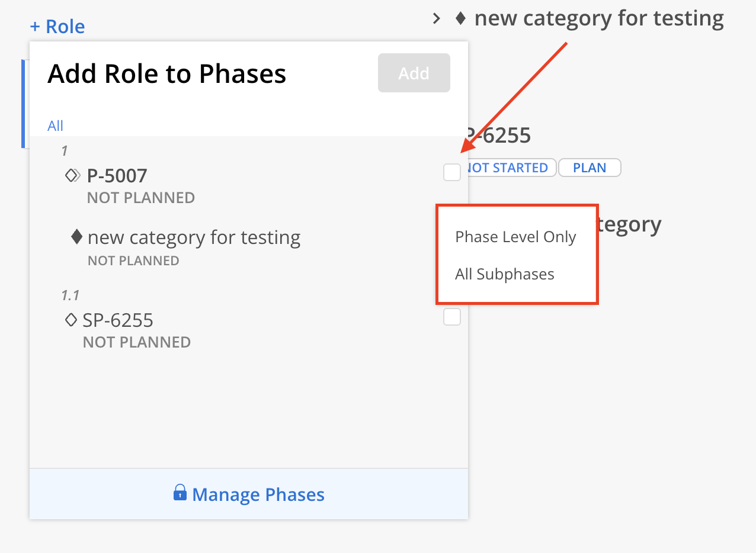Click the PLAN badge
The width and height of the screenshot is (756, 553).
pyautogui.click(x=590, y=168)
